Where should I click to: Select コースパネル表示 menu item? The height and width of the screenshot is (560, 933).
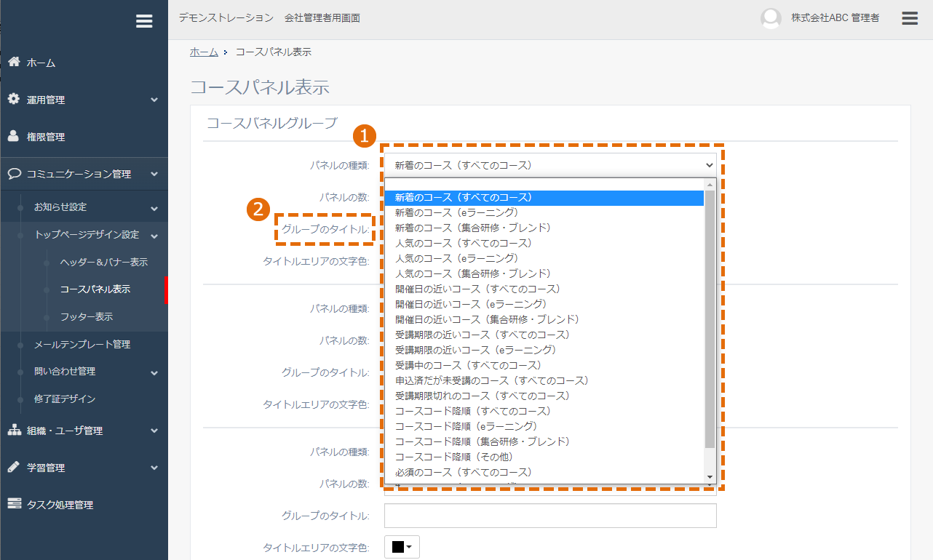click(x=95, y=289)
